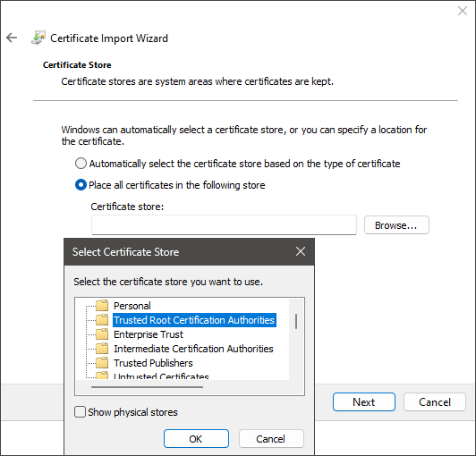This screenshot has width=476, height=456.
Task: Select Place all certificates in following store
Action: coord(81,185)
